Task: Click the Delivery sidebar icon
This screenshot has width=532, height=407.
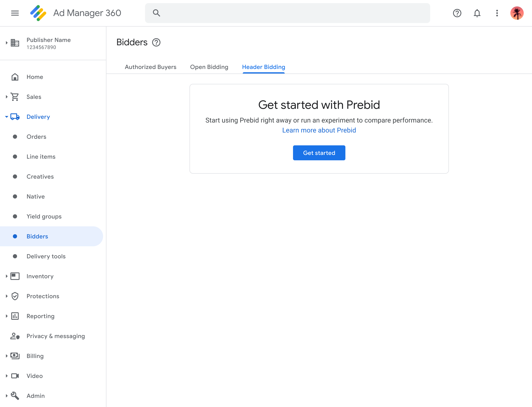Action: click(15, 117)
